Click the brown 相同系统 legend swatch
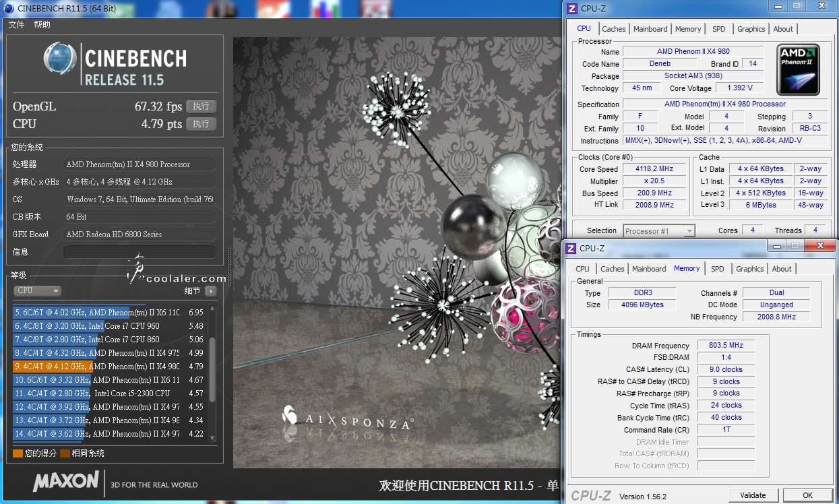Image resolution: width=839 pixels, height=504 pixels. (65, 453)
